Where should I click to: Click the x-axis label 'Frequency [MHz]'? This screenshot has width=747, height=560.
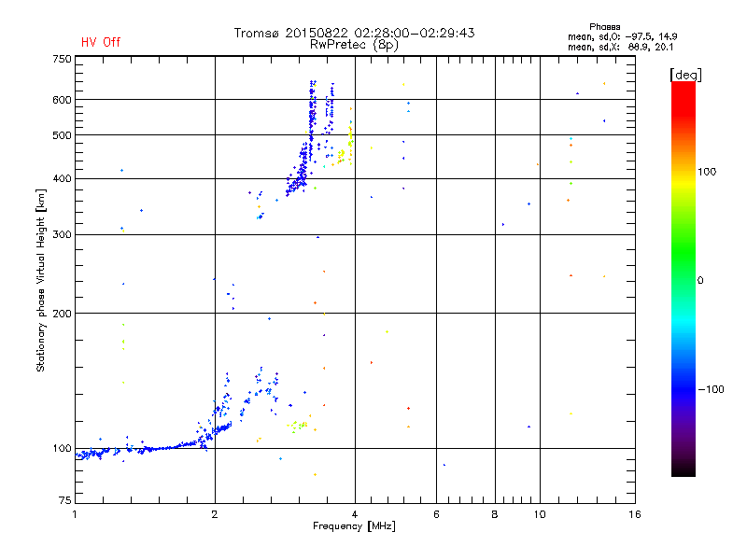[x=354, y=526]
